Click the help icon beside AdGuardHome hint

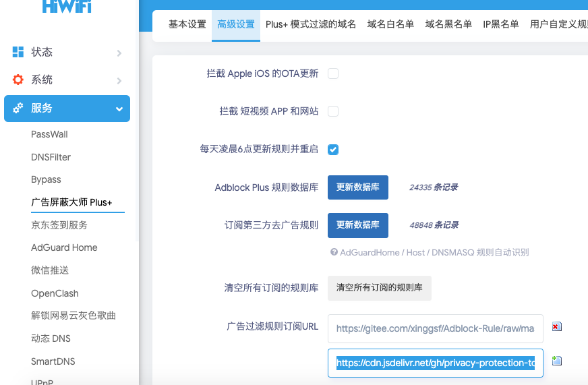(x=334, y=252)
